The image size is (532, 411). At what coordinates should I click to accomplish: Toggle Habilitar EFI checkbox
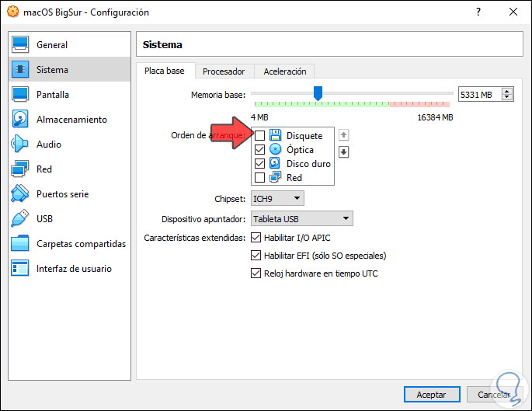click(256, 255)
